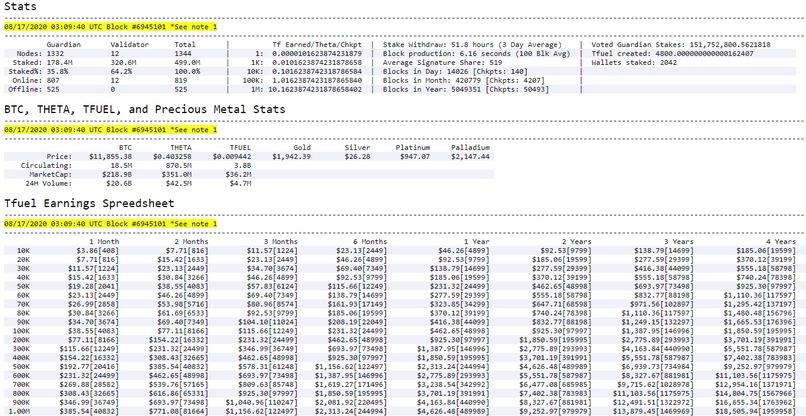Click the 10K row 1 Month cell "$3.86[408]"
Screen dimensions: 806x416
tap(98, 250)
